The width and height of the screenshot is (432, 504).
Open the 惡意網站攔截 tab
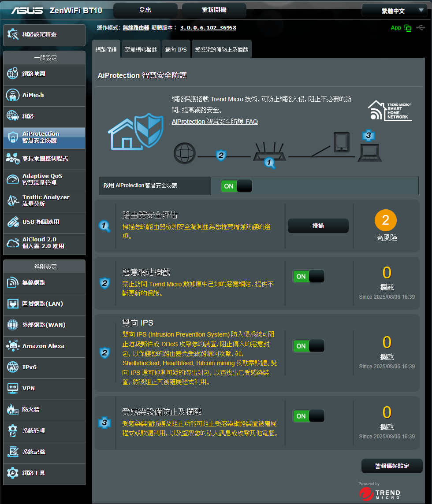tap(141, 49)
